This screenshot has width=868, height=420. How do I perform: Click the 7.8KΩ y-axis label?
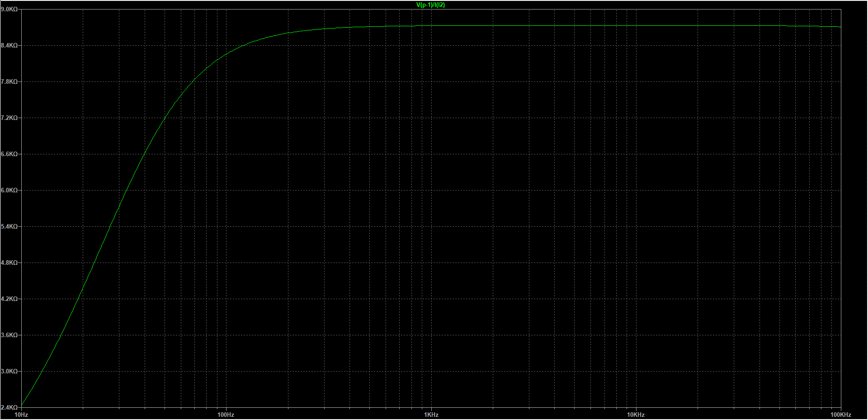point(9,81)
